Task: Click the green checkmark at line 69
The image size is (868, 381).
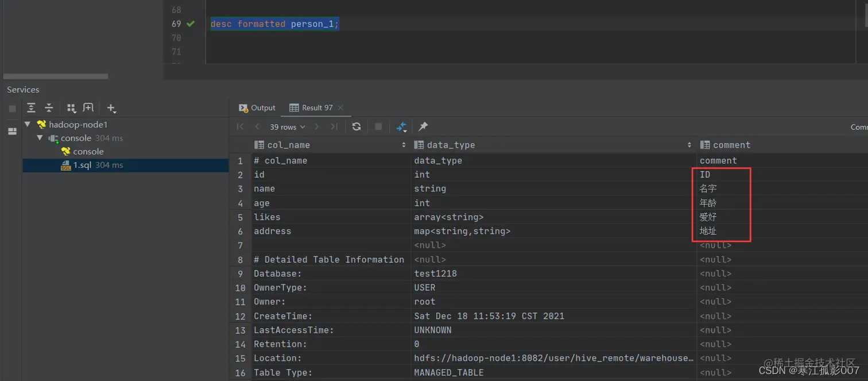Action: click(191, 24)
